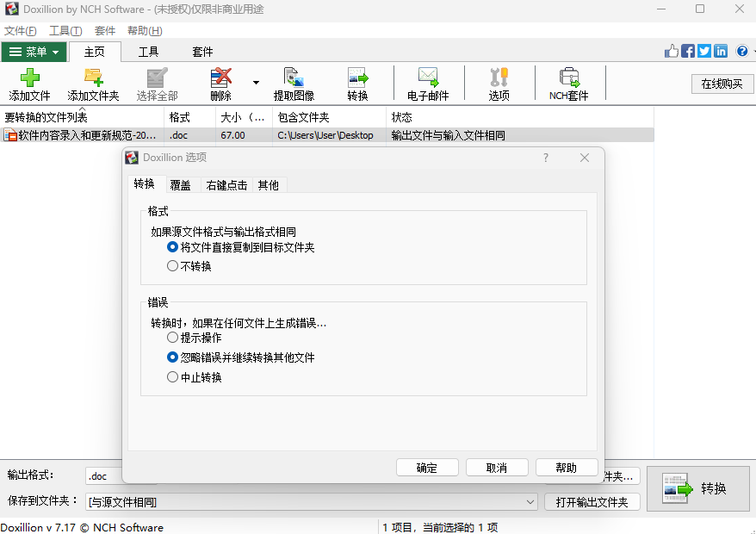Switch to the 主页 ribbon tab
This screenshot has height=534, width=756.
click(x=95, y=52)
